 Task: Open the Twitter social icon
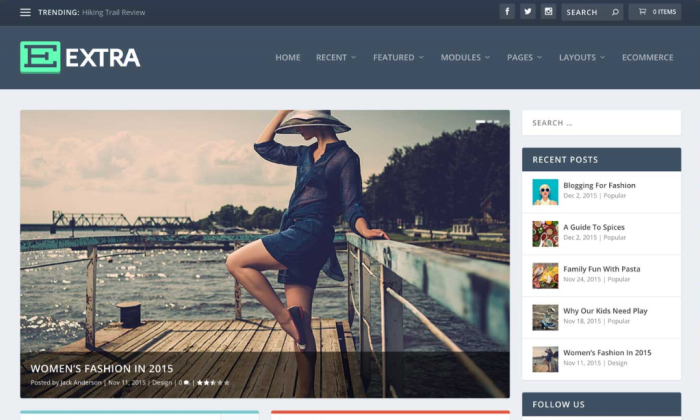pyautogui.click(x=528, y=12)
